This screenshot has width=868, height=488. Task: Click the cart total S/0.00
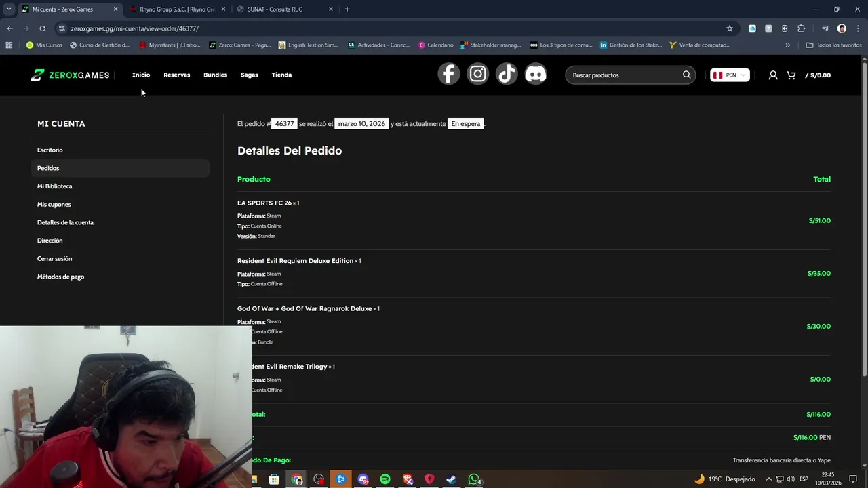pos(818,75)
